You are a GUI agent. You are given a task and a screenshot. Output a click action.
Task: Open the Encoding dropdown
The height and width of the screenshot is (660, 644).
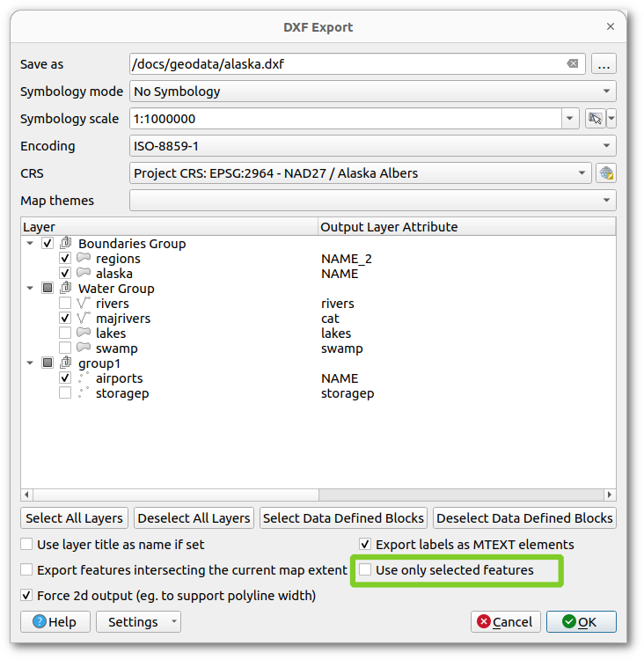[x=372, y=146]
